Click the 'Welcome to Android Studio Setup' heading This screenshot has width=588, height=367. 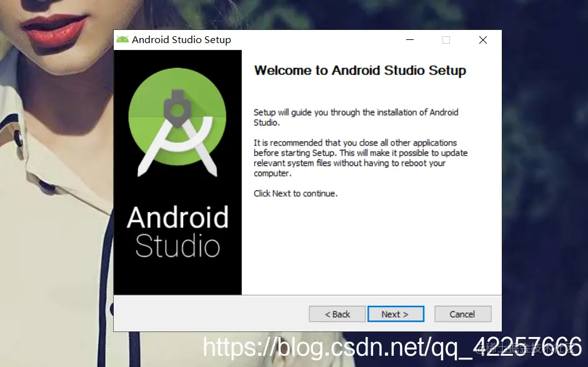click(x=360, y=71)
